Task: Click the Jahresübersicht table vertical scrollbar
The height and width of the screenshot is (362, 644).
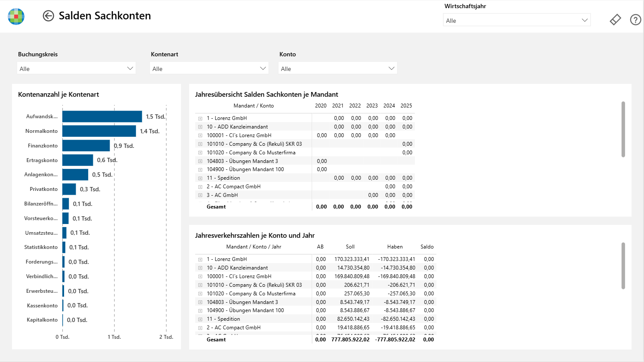Action: pyautogui.click(x=623, y=129)
